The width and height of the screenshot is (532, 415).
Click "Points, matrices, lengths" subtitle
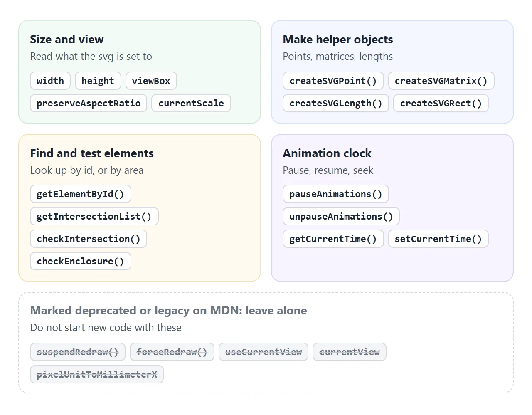338,56
